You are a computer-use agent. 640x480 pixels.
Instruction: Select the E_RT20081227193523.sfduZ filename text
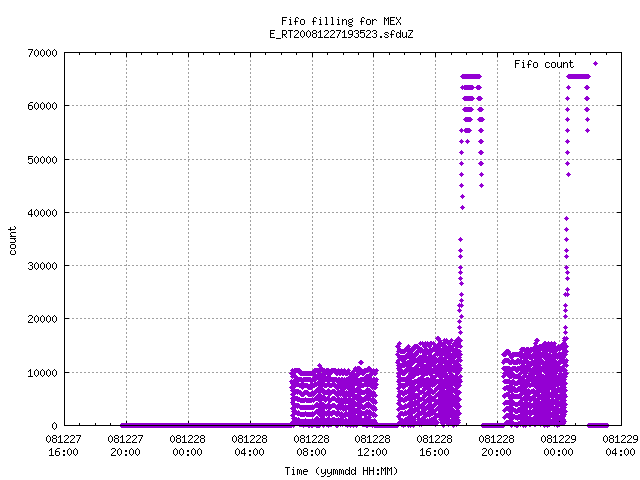341,34
